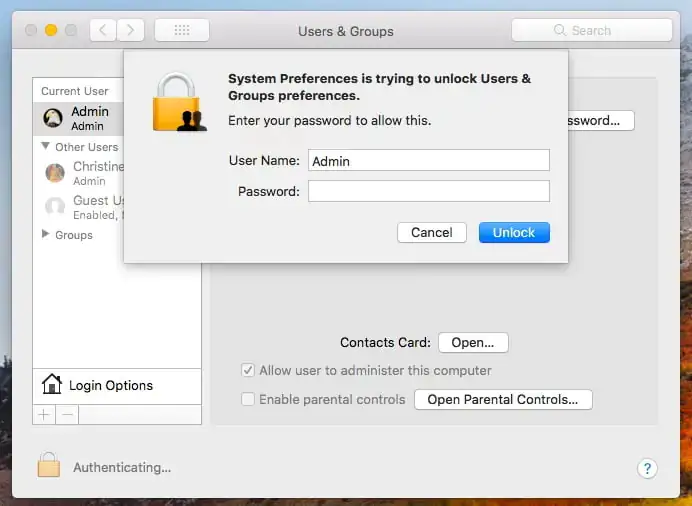Click Christine's avatar picture
This screenshot has width=692, height=506.
tap(55, 172)
